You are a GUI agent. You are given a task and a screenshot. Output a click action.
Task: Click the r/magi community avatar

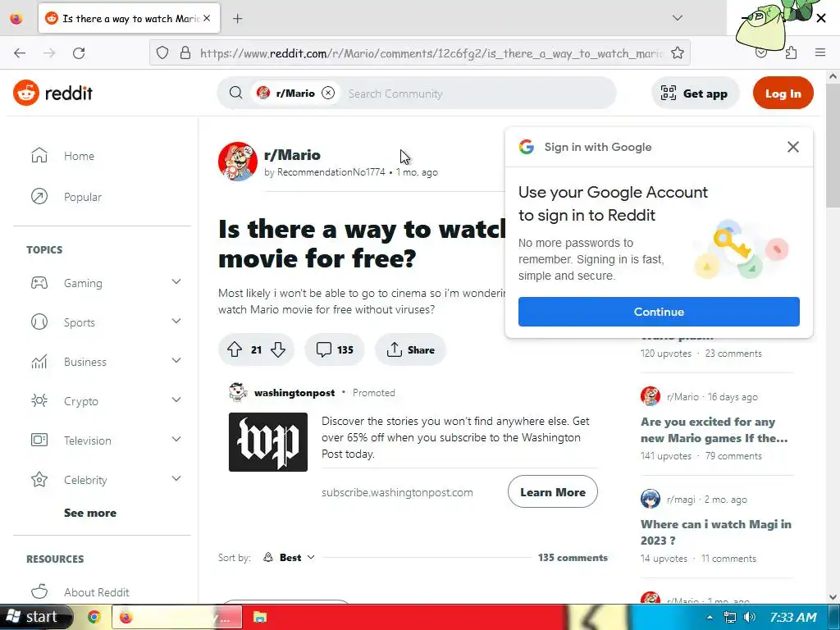(x=651, y=500)
